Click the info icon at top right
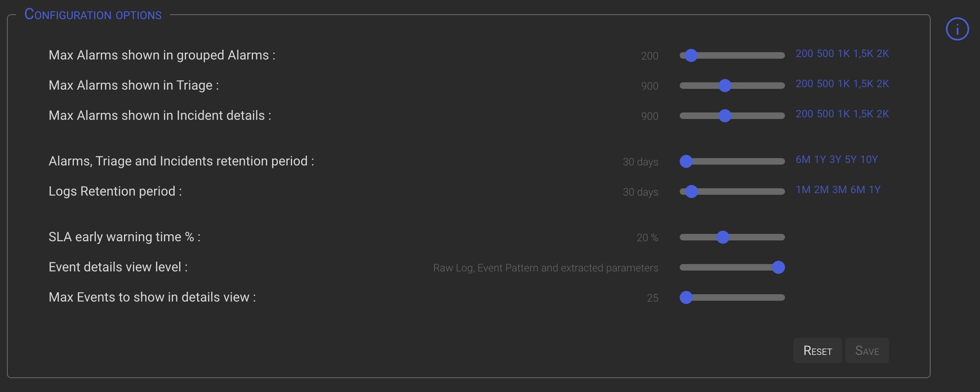The image size is (980, 392). click(957, 29)
